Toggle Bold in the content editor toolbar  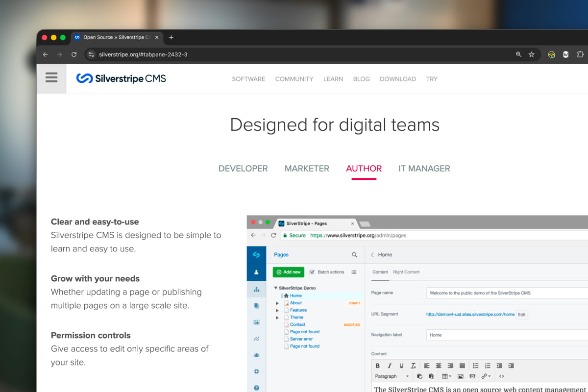point(378,366)
